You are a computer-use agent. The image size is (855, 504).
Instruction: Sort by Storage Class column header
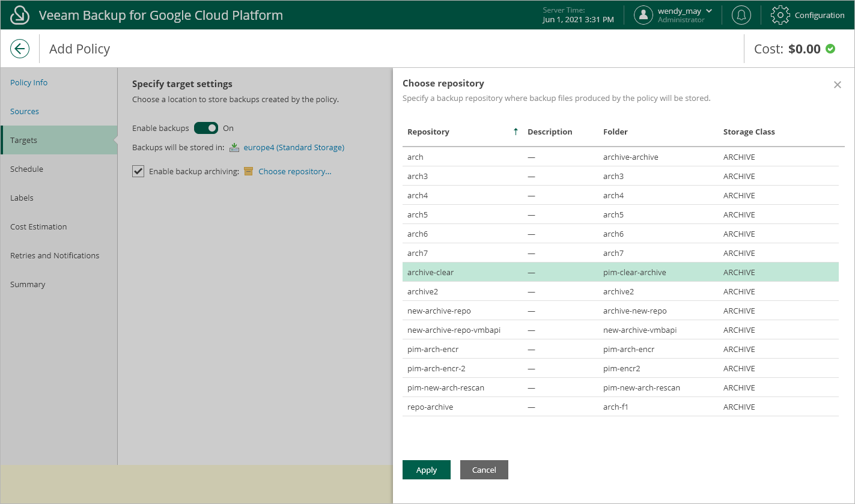click(749, 132)
